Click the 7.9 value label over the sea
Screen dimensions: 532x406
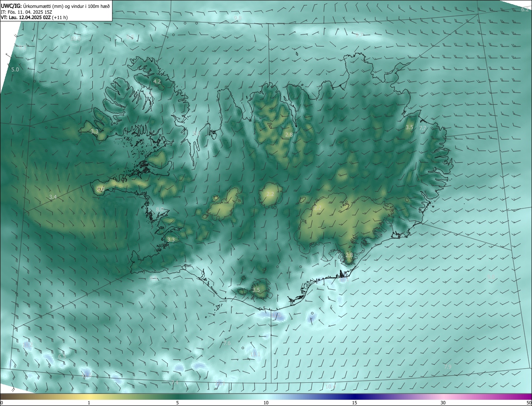click(x=448, y=367)
